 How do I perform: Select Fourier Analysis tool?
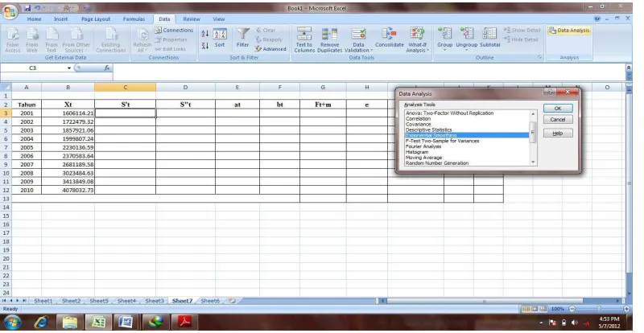423,146
